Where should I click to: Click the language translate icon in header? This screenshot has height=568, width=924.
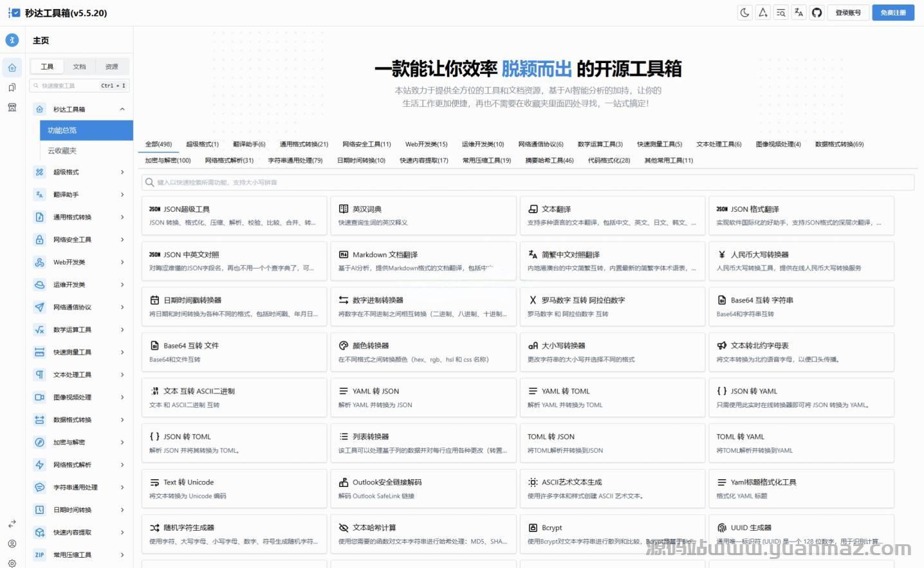pos(799,13)
